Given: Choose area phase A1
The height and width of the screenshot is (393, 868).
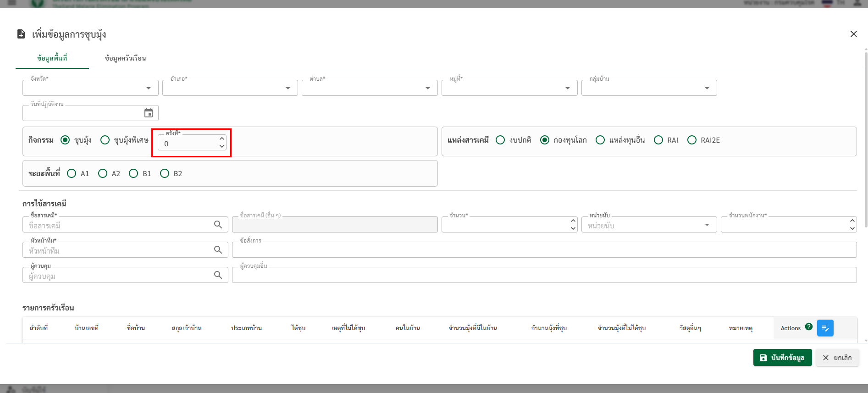Looking at the screenshot, I should pyautogui.click(x=72, y=173).
